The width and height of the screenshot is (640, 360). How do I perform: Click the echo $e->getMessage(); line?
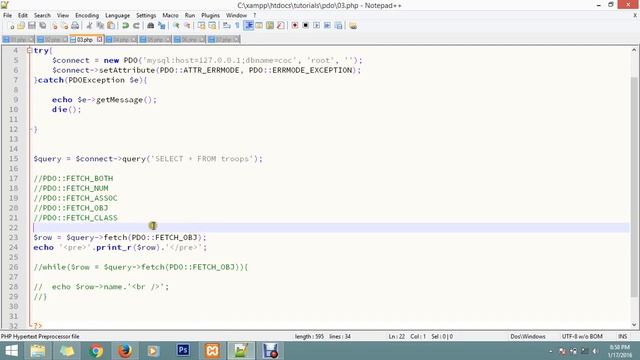pyautogui.click(x=104, y=100)
